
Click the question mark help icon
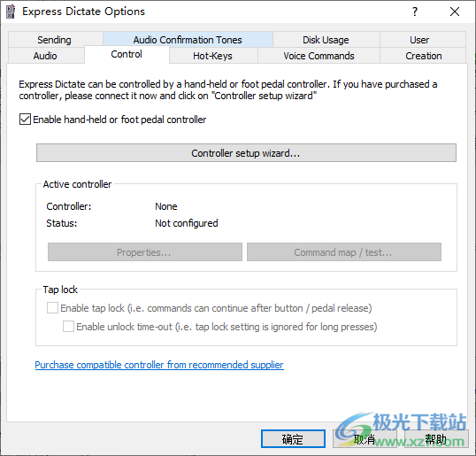[415, 12]
